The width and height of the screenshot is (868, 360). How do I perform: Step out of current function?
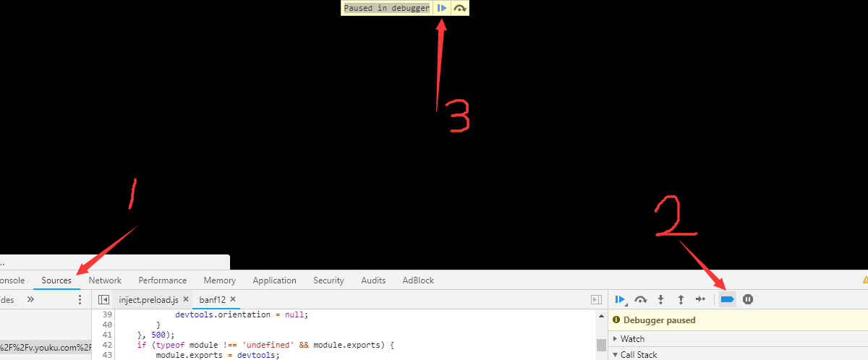click(x=681, y=299)
